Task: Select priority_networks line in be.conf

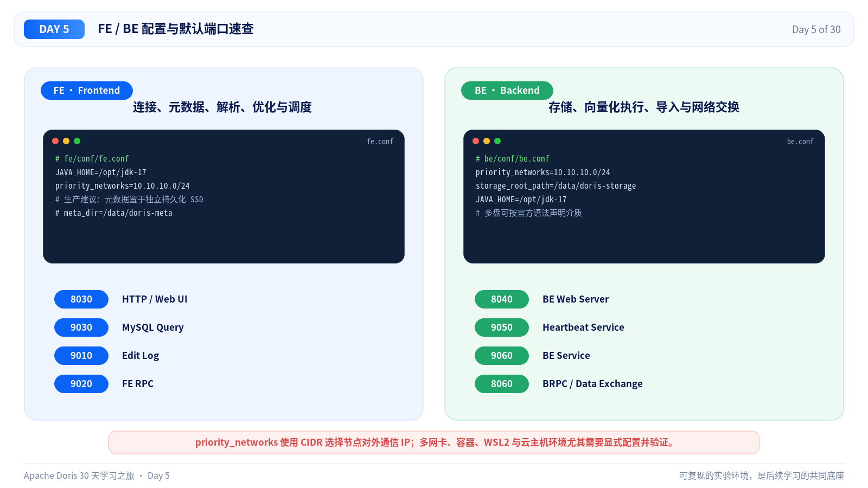Action: 543,172
